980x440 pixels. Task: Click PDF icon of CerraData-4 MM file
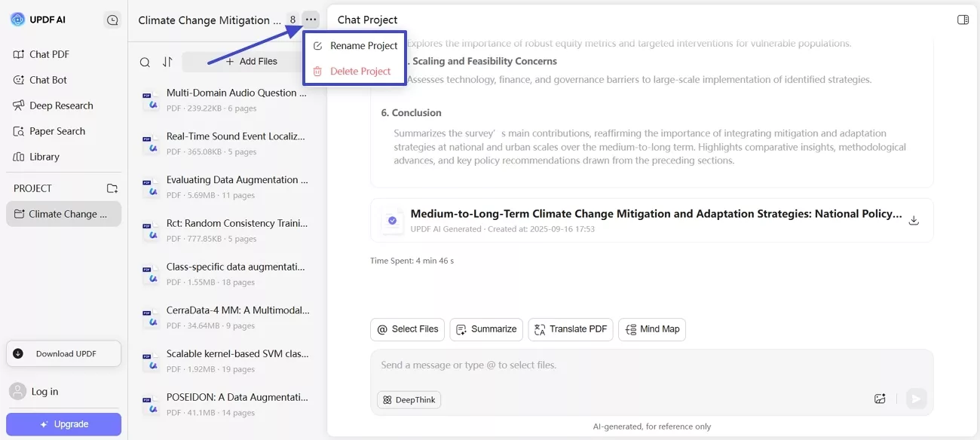pyautogui.click(x=150, y=318)
